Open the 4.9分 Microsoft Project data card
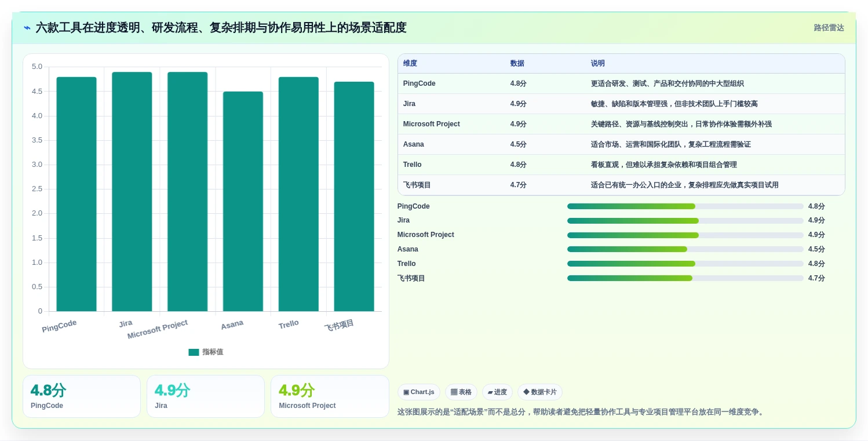This screenshot has width=868, height=441. pos(330,396)
